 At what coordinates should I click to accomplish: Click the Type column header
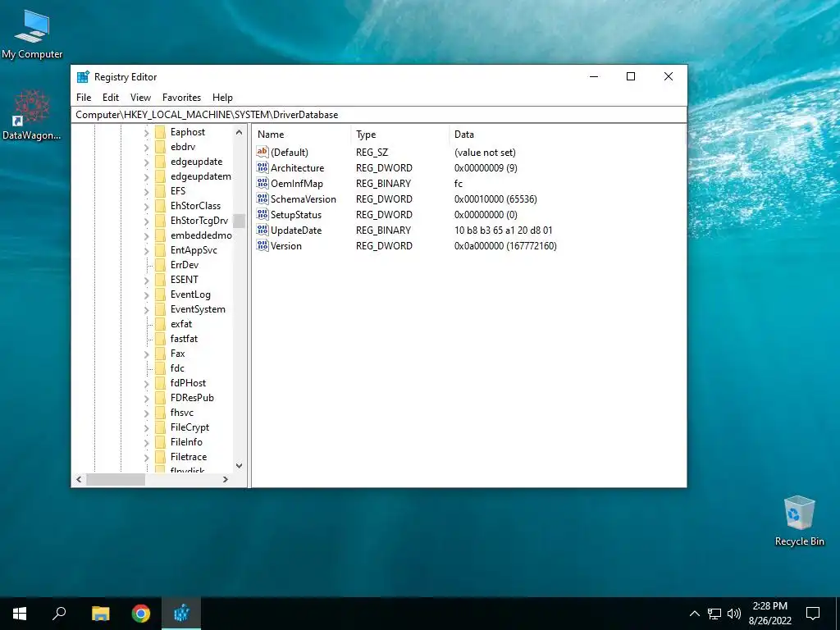coord(400,135)
